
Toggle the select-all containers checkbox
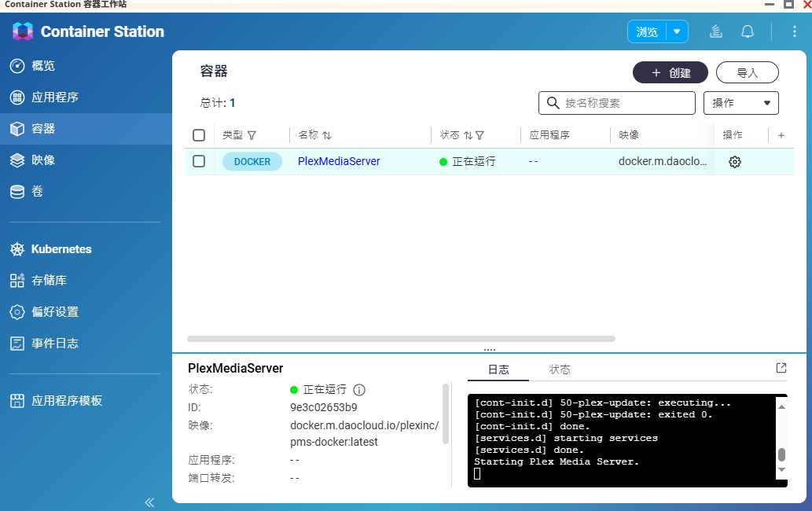tap(199, 135)
